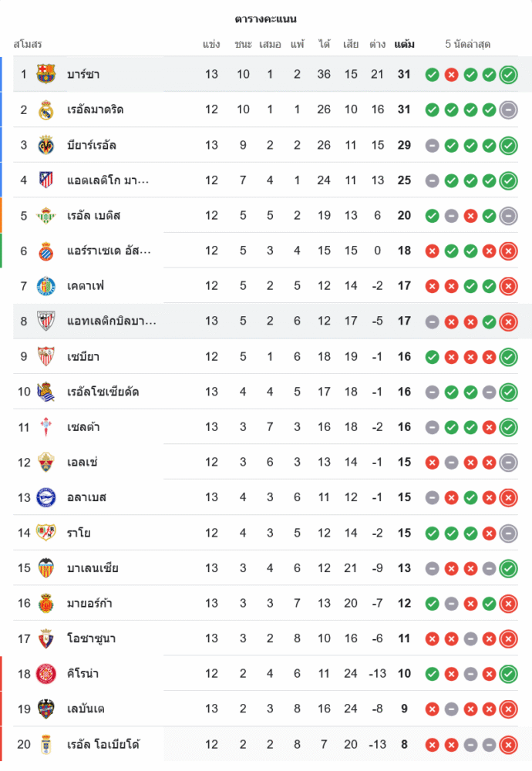Click Espanyol's latest match loss indicator
532x771 pixels.
(508, 251)
